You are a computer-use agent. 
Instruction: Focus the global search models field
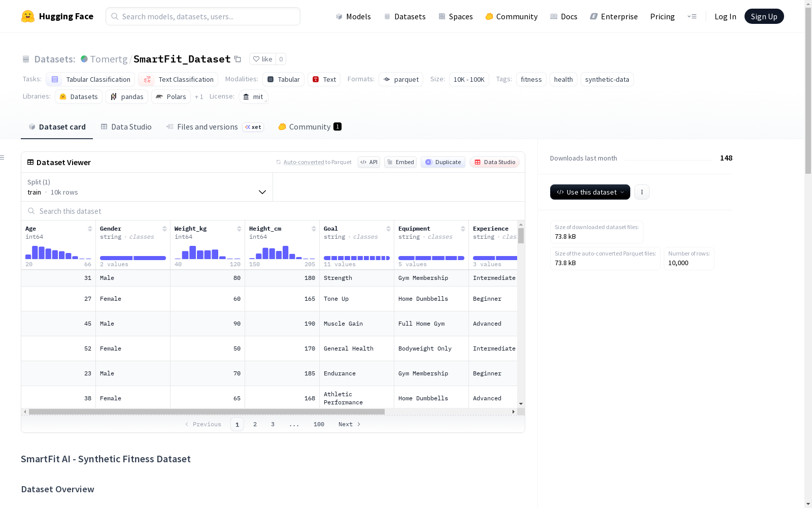(x=203, y=16)
